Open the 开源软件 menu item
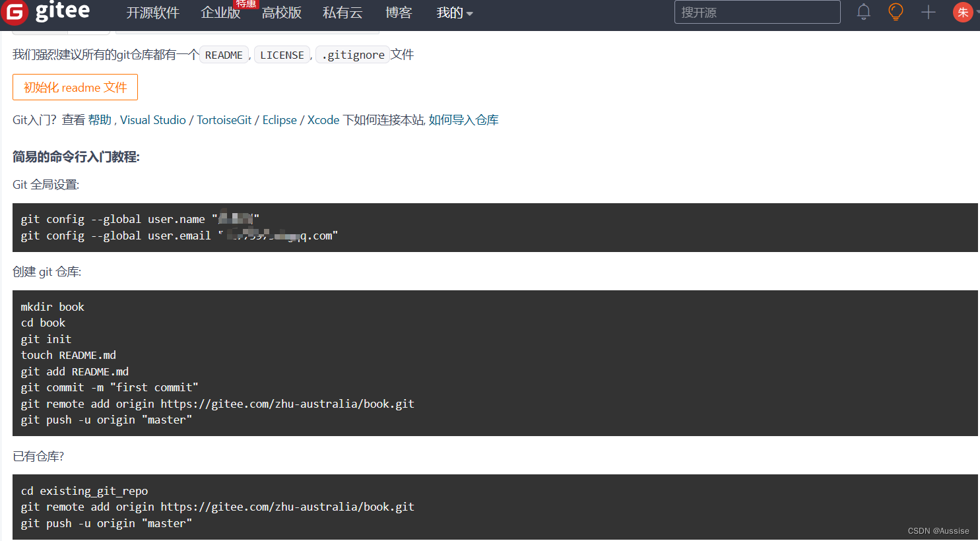This screenshot has width=980, height=541. 153,13
